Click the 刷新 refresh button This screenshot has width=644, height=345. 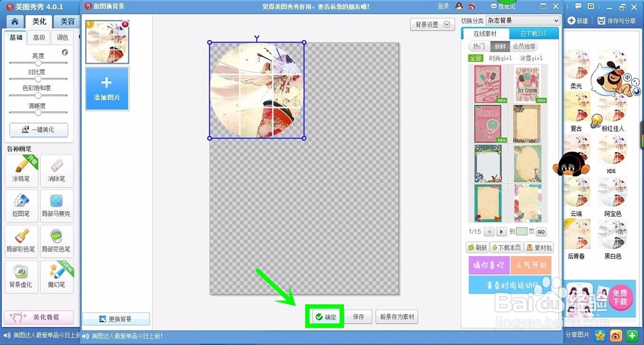(477, 248)
